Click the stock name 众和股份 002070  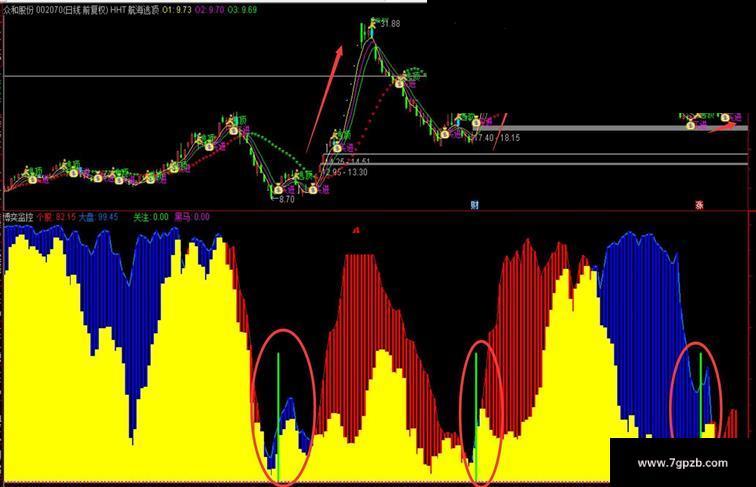point(32,10)
